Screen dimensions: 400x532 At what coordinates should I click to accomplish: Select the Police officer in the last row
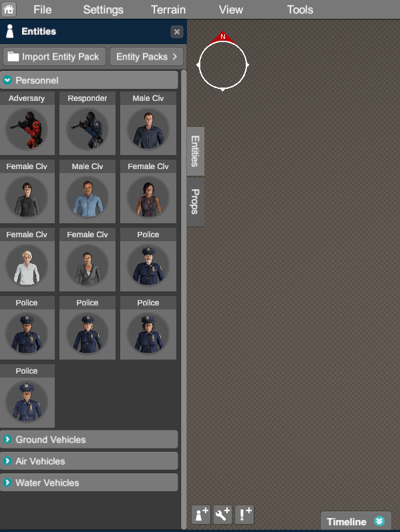pos(27,396)
